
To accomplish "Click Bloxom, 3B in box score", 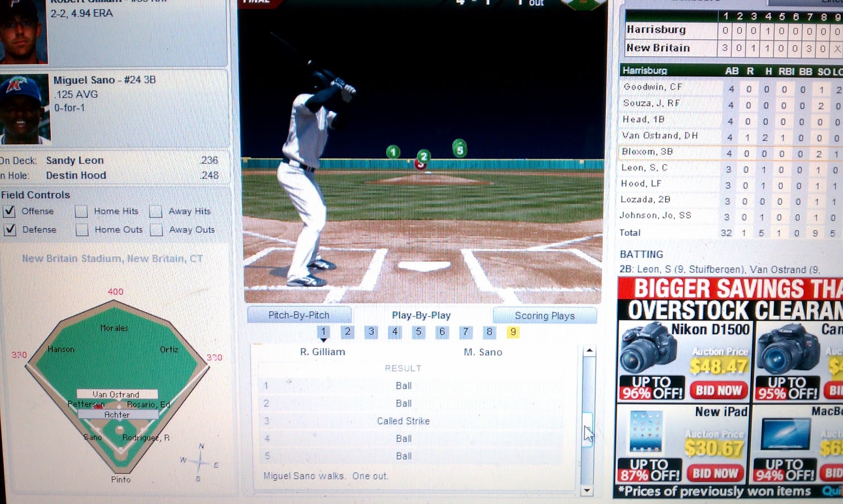I will coord(648,152).
